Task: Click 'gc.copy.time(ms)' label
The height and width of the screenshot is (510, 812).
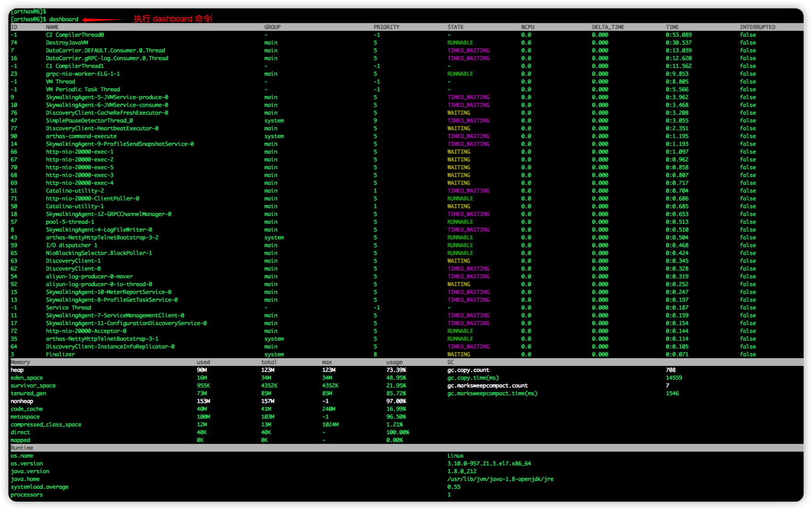Action: (473, 378)
